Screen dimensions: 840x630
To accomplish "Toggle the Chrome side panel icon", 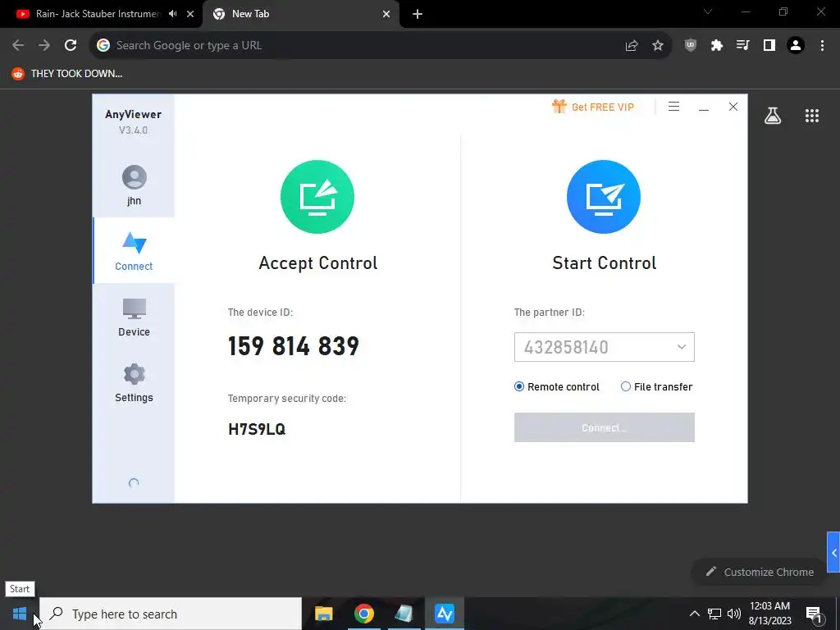I will point(769,46).
